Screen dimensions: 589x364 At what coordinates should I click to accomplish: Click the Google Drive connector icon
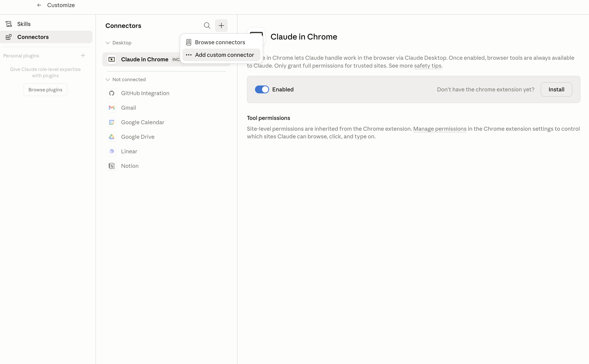coord(111,137)
